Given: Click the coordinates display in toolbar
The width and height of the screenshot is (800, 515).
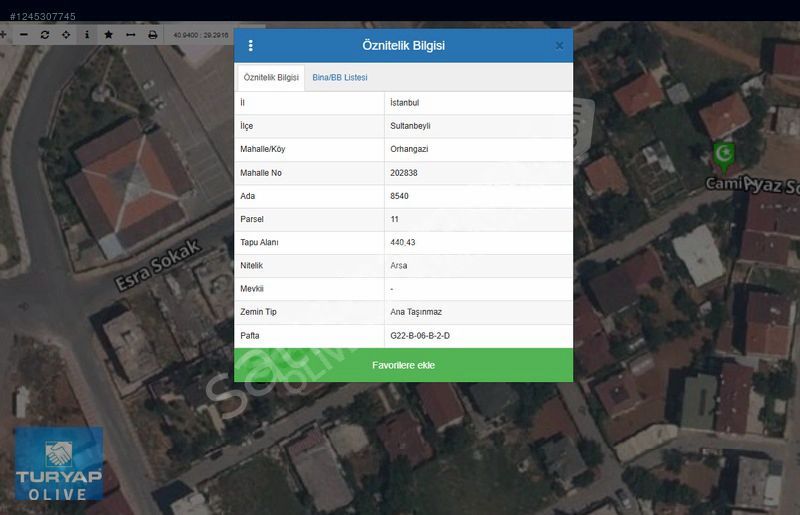Looking at the screenshot, I should 200,34.
